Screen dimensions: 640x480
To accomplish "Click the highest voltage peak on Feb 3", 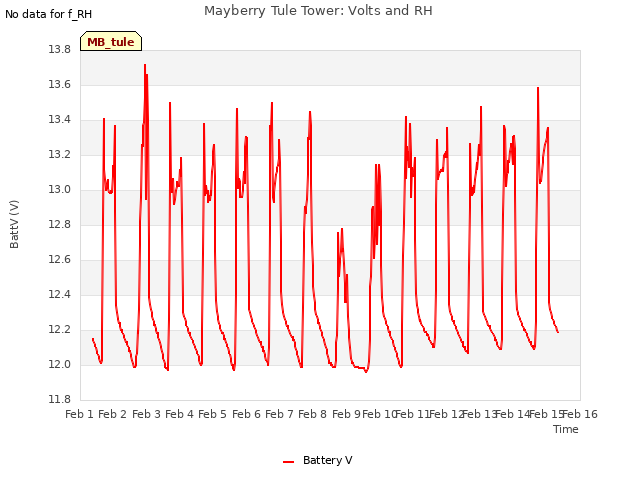I will [145, 64].
